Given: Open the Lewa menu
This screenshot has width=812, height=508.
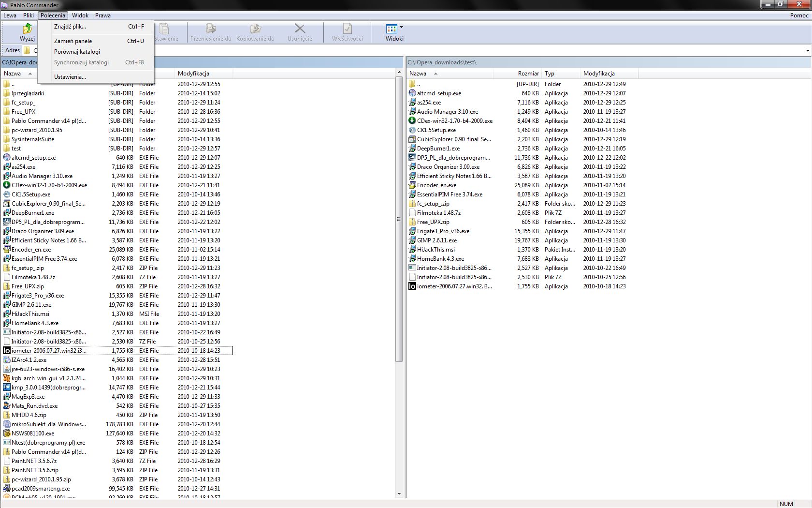Looking at the screenshot, I should pyautogui.click(x=10, y=15).
